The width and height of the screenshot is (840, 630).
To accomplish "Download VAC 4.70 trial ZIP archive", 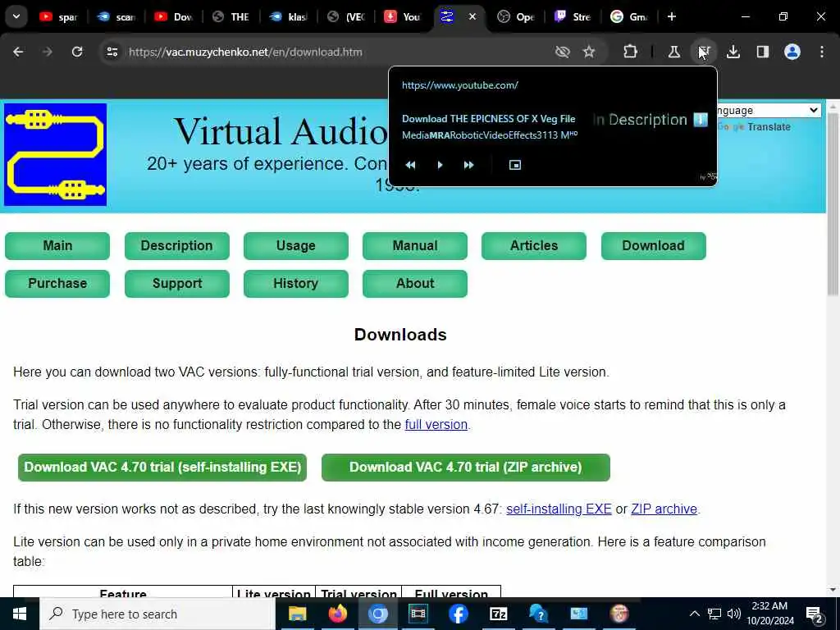I will coord(466,467).
